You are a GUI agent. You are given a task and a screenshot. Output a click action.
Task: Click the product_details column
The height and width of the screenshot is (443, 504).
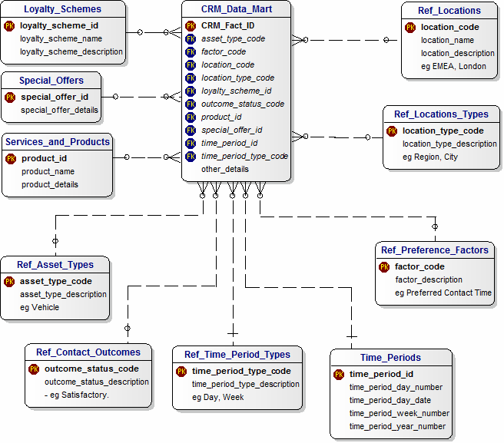50,185
